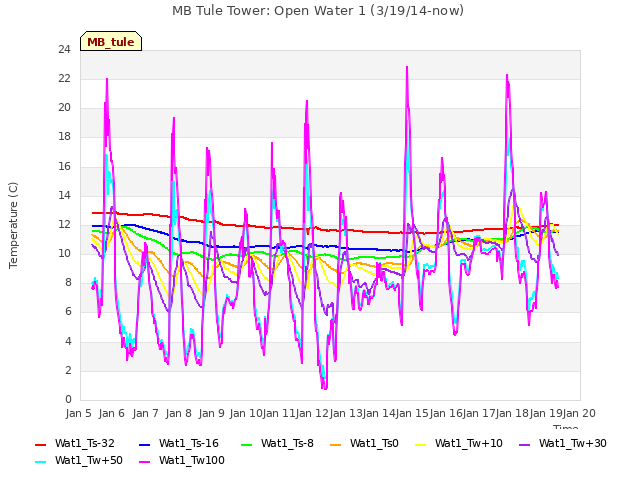Image resolution: width=640 pixels, height=480 pixels.
Task: Click the cyan Wat1_Tw+50 legend swatch
Action: click(x=41, y=461)
